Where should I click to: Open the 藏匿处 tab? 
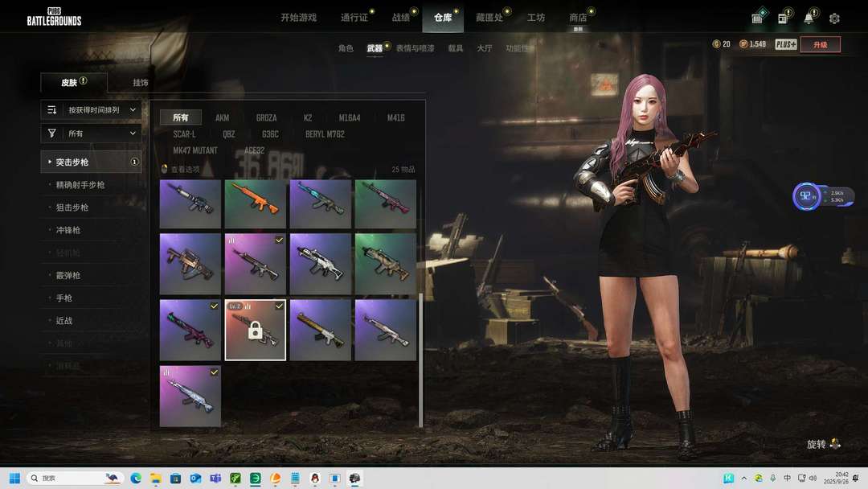point(489,18)
